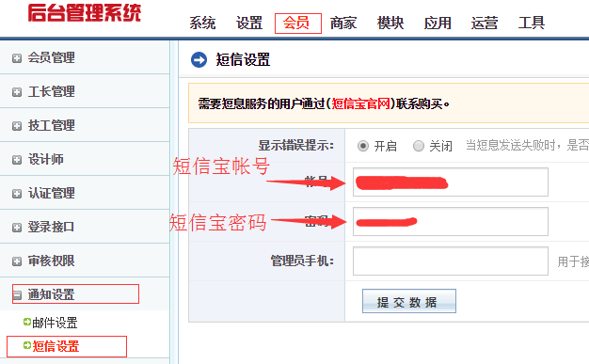This screenshot has width=589, height=364.
Task: Expand the 工长管理 plus icon
Action: tap(17, 92)
